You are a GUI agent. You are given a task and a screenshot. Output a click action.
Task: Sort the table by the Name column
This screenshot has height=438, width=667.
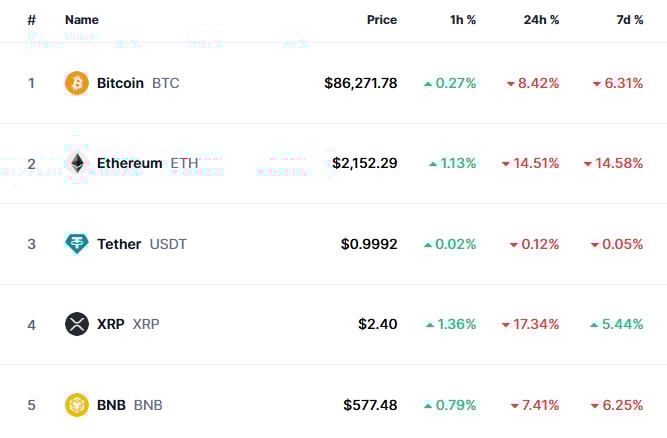[x=82, y=20]
